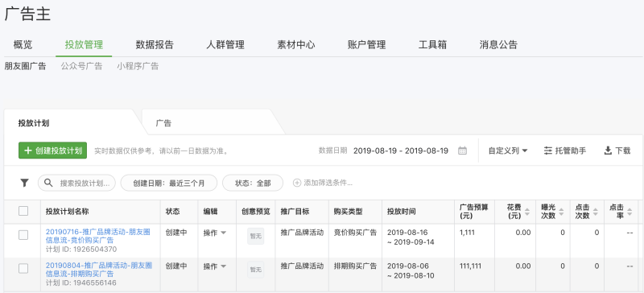Screen dimensions: 644x293
Task: Click 投放计划名称 column header
Action: (x=67, y=212)
